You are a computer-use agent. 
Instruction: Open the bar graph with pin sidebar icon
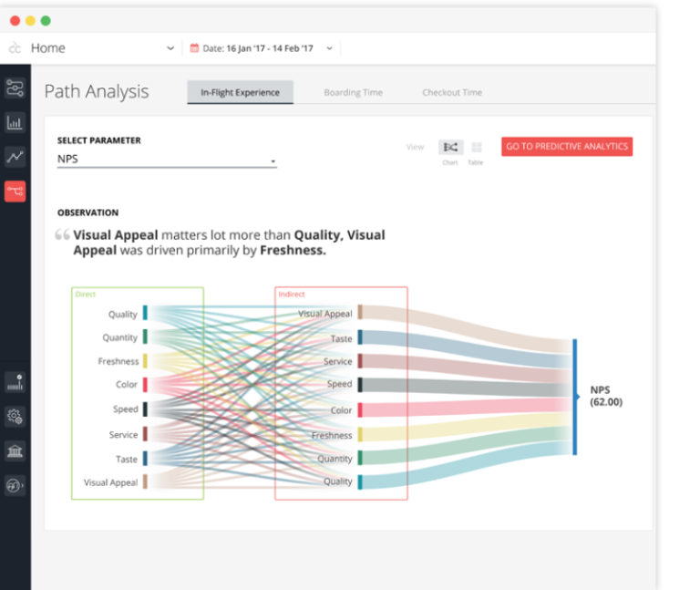(15, 383)
